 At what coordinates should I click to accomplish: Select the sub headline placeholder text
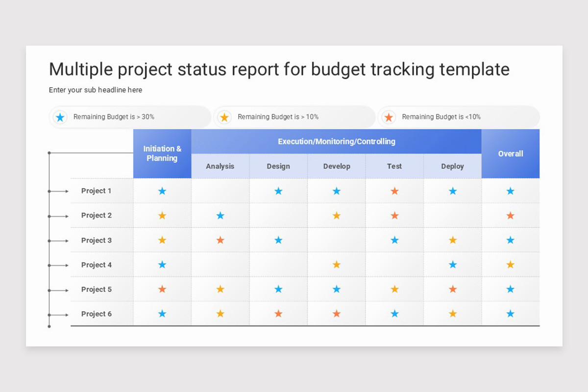(96, 90)
